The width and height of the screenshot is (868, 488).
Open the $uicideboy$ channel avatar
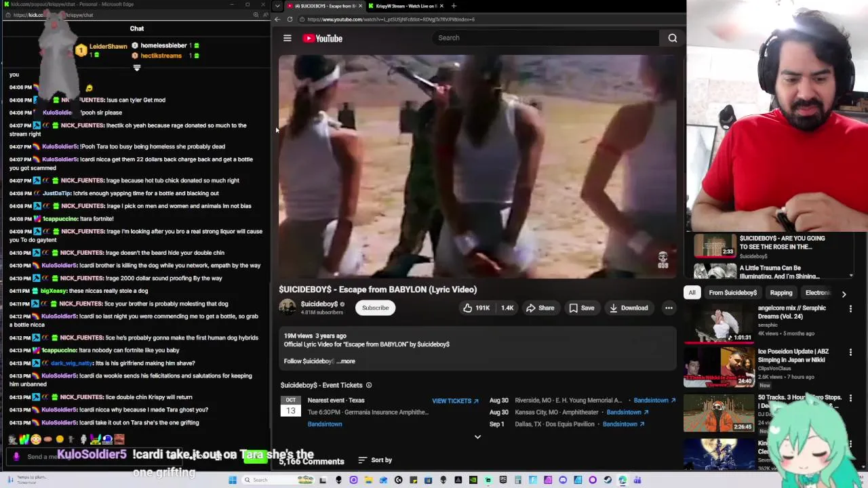pos(288,308)
